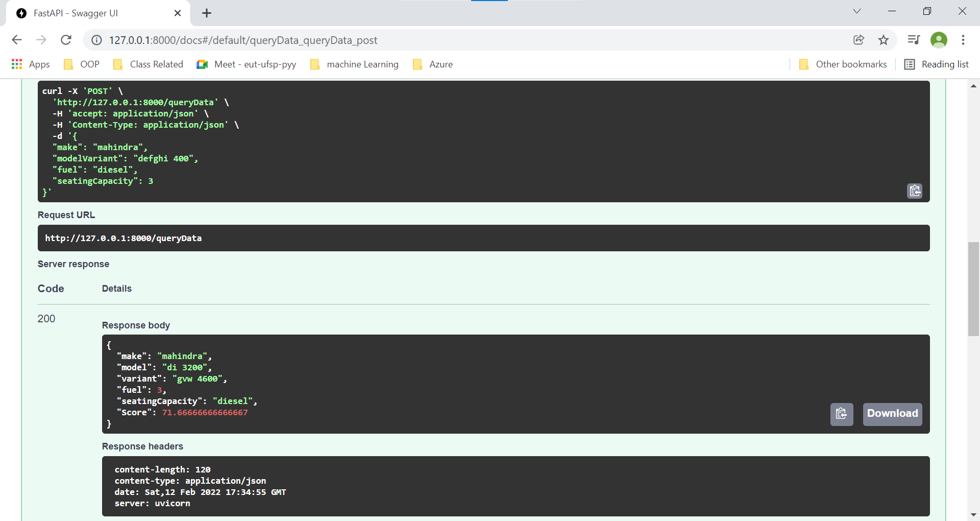
Task: Copy the response body to clipboard
Action: click(x=842, y=414)
